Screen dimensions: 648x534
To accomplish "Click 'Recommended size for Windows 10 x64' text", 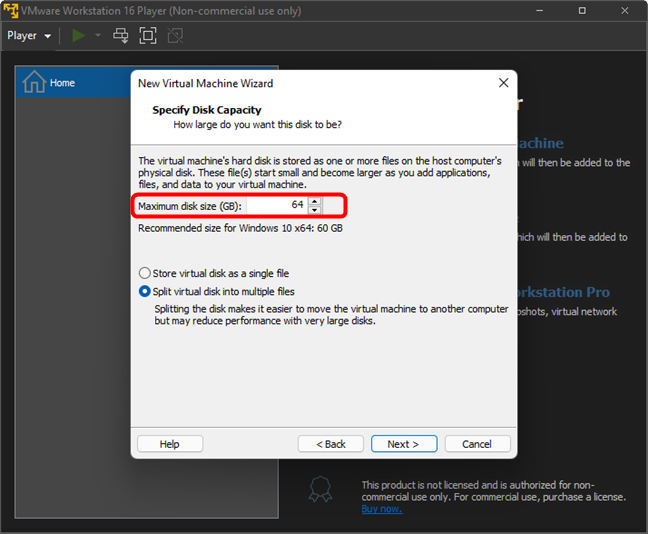I will [x=240, y=228].
